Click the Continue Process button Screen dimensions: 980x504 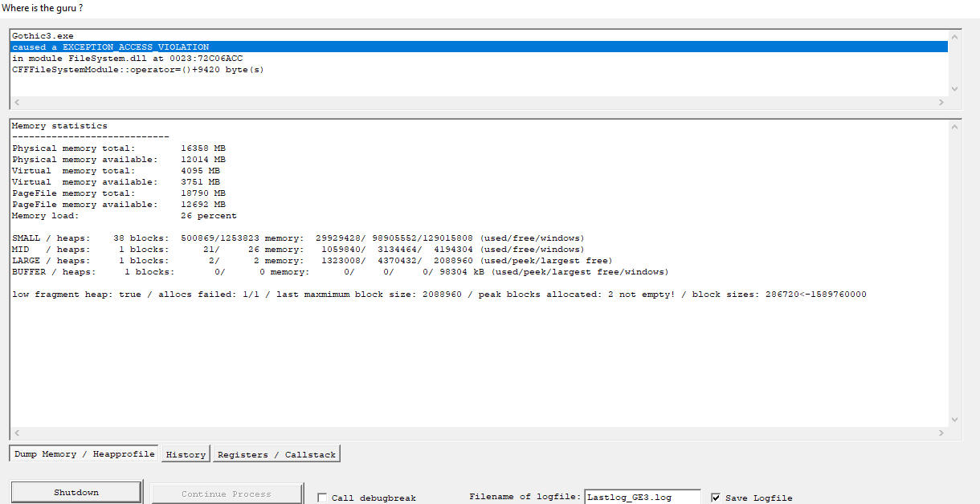[x=227, y=494]
